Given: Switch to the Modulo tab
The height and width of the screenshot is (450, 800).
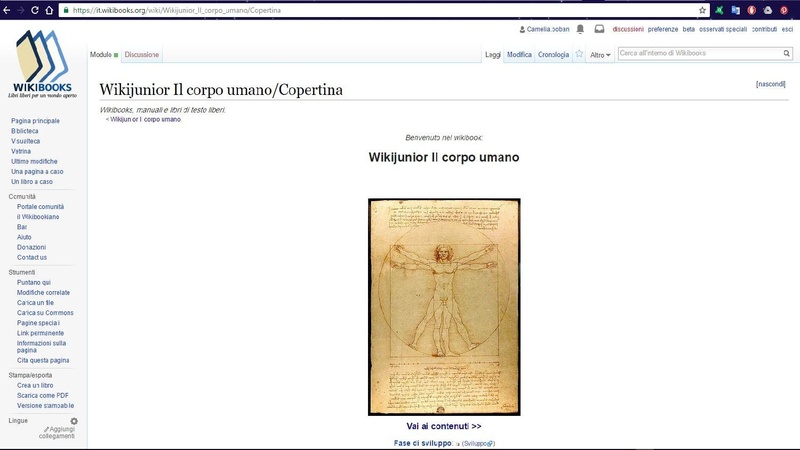Looking at the screenshot, I should pyautogui.click(x=101, y=55).
